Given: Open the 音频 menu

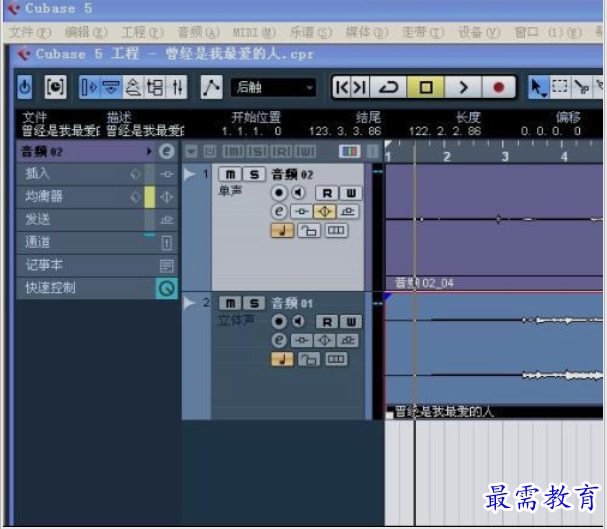Looking at the screenshot, I should click(x=199, y=32).
